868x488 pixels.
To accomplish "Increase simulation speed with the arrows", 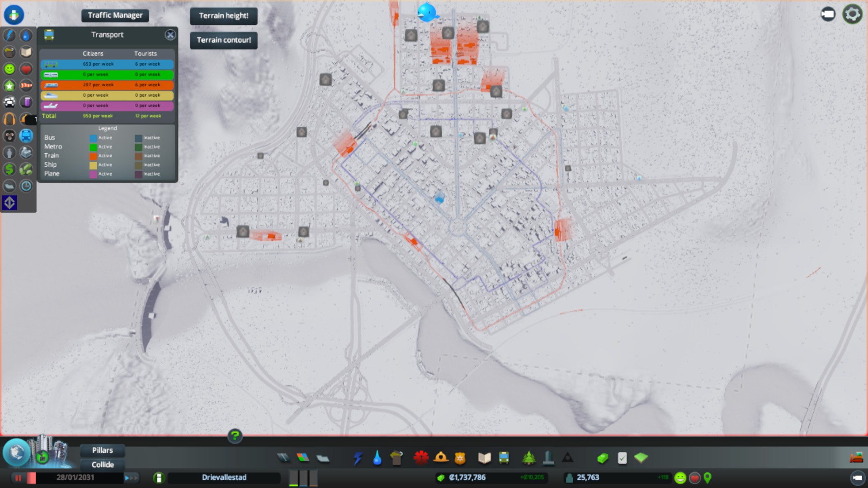I will click(132, 478).
